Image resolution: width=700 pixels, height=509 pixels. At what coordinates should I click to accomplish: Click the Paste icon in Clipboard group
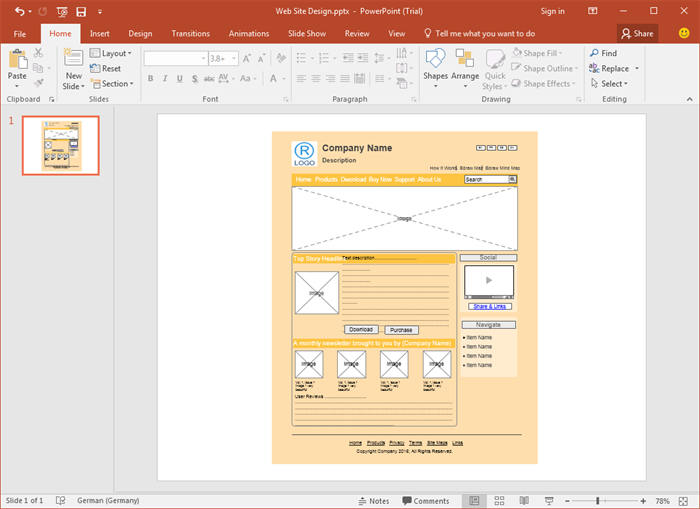pyautogui.click(x=17, y=58)
